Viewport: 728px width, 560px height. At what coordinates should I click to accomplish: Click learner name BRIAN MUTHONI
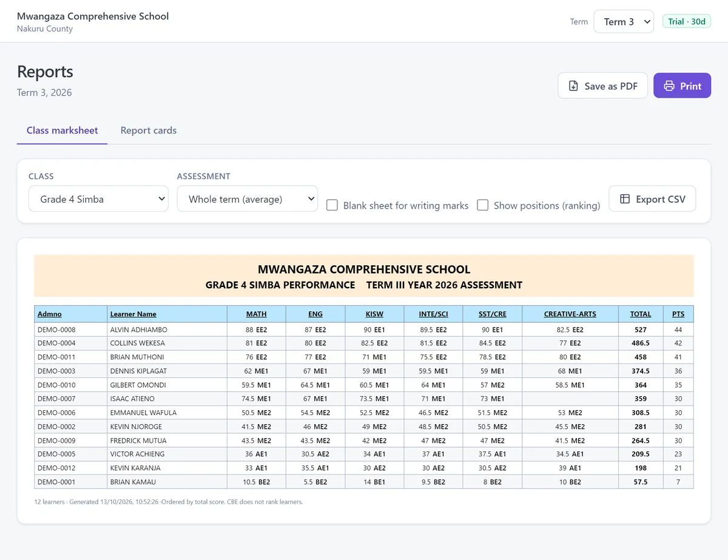click(x=137, y=357)
